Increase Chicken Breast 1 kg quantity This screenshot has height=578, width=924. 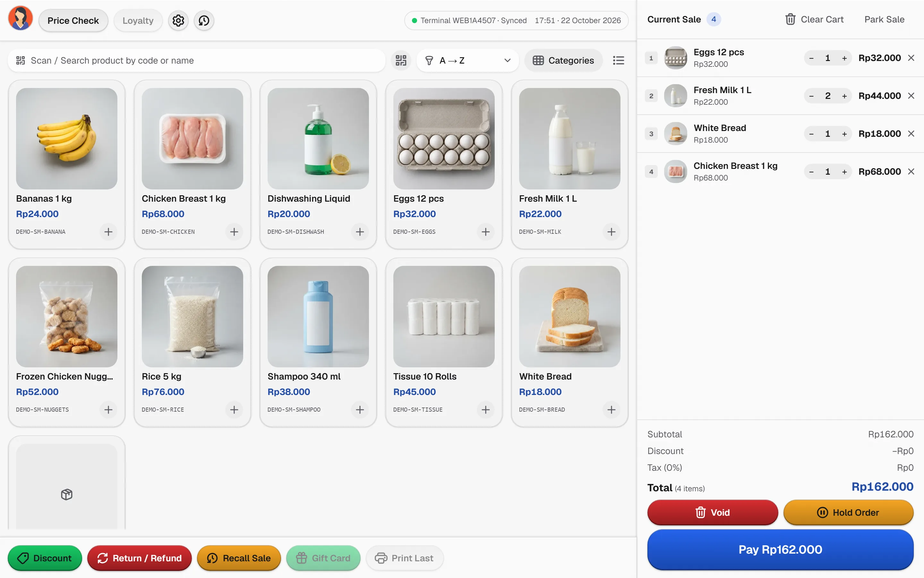click(x=844, y=172)
